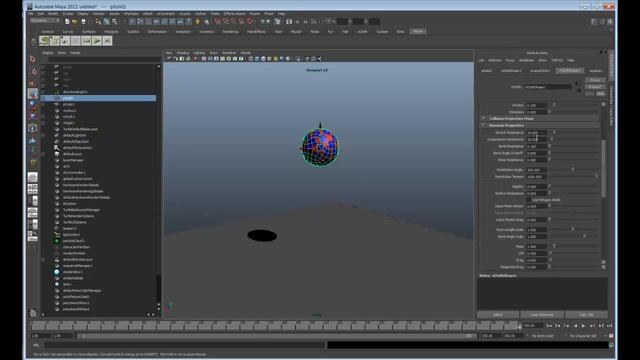Image resolution: width=640 pixels, height=360 pixels.
Task: Choose the Scale tool in toolbox
Action: 33,116
